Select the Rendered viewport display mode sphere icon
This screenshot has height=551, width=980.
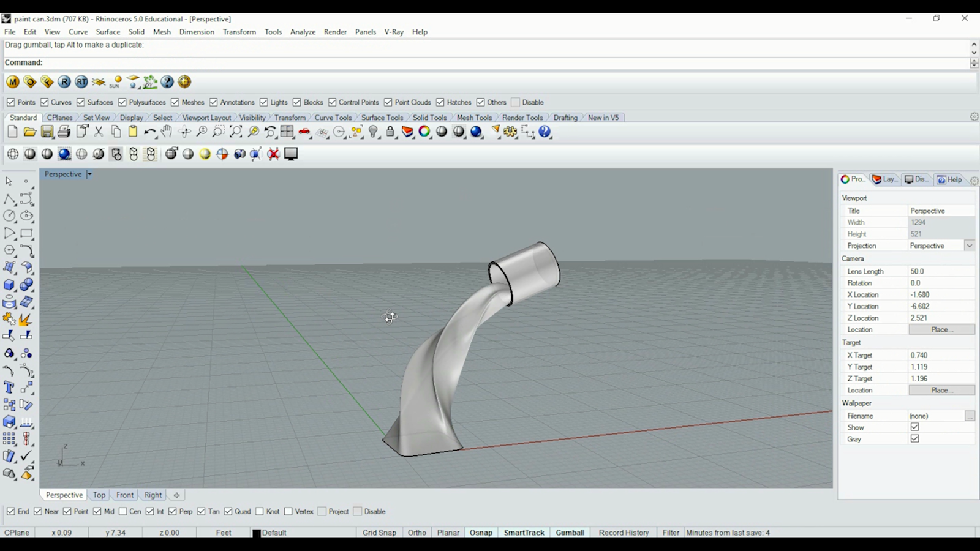pyautogui.click(x=64, y=154)
